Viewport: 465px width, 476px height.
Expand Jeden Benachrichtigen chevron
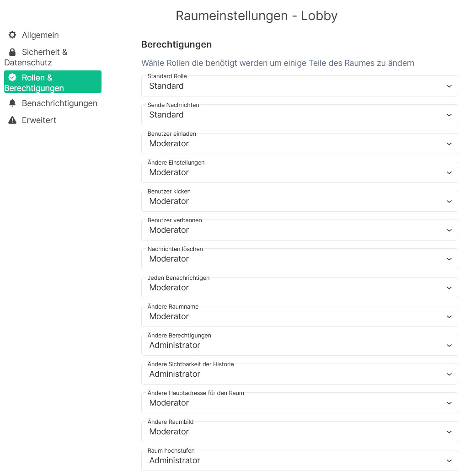(449, 288)
